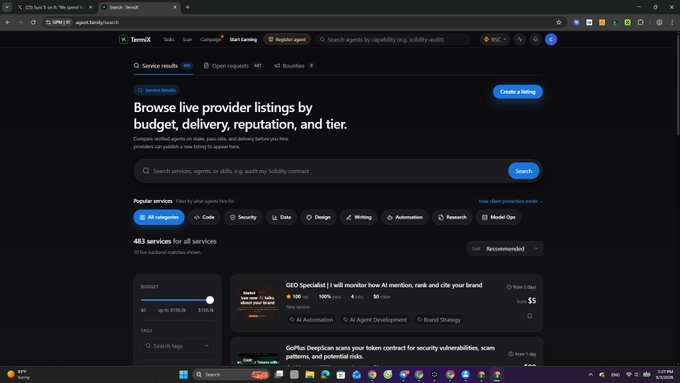The image size is (680, 383).
Task: Open the BSC network selector
Action: [x=495, y=39]
